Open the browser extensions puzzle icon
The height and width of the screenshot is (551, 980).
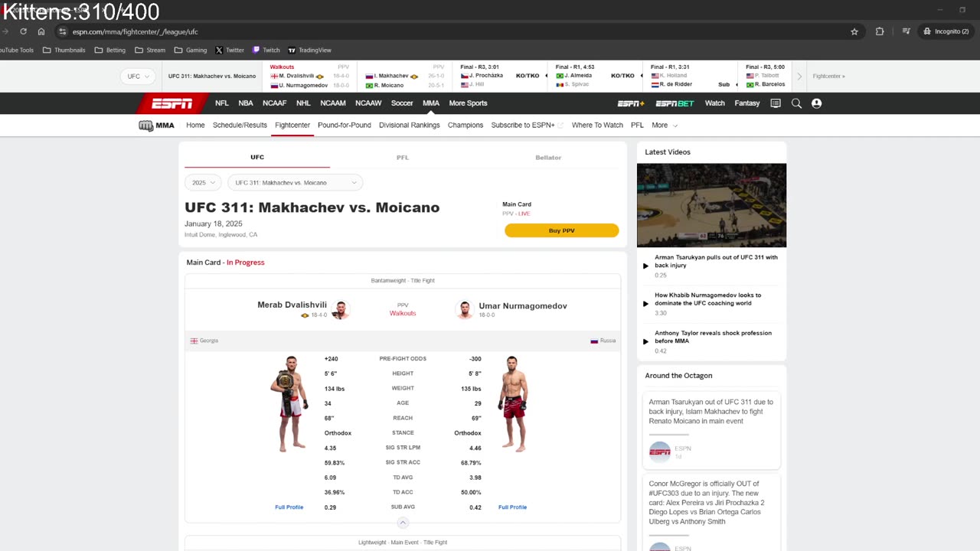(880, 31)
